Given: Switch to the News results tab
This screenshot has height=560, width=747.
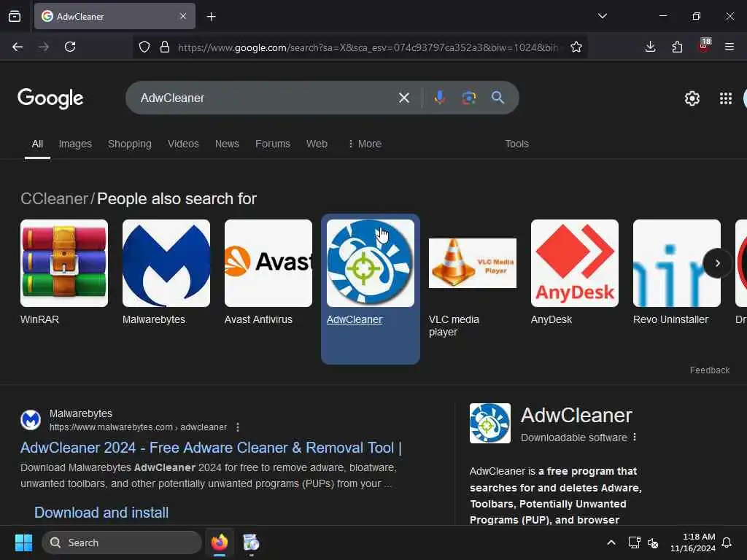Looking at the screenshot, I should [x=227, y=144].
